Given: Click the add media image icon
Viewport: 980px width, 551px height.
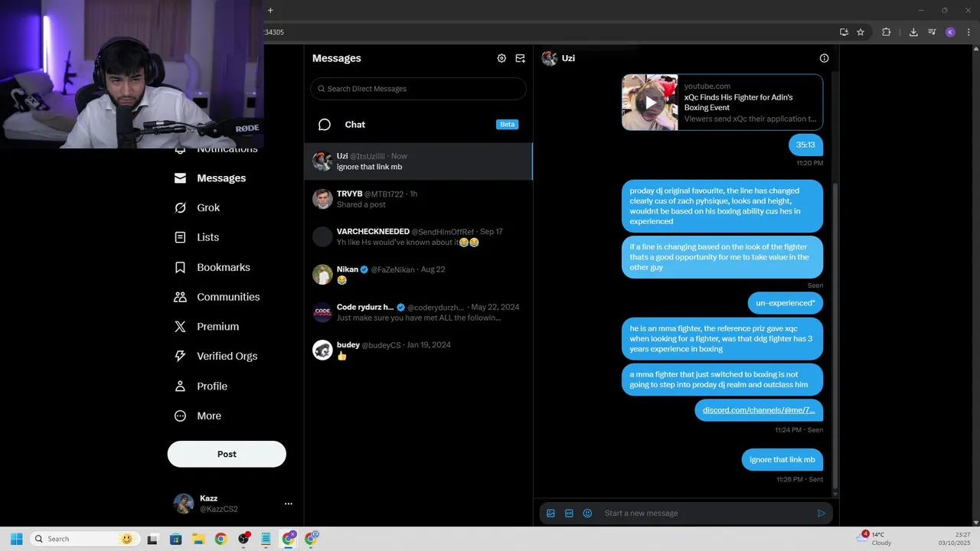Looking at the screenshot, I should pos(550,514).
